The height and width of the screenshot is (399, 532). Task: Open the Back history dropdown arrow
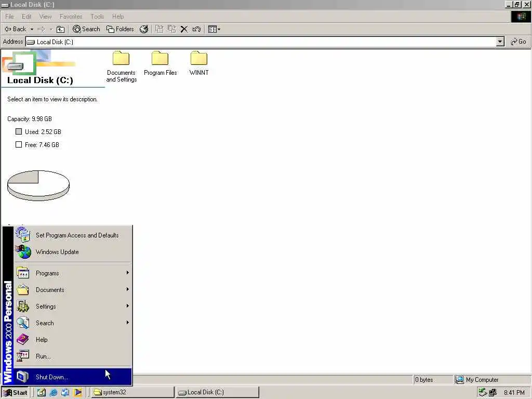click(32, 29)
